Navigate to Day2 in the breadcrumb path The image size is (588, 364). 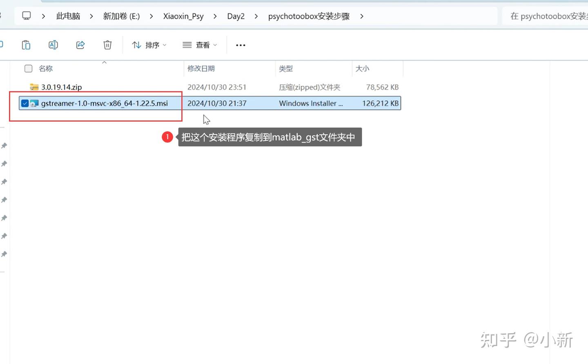pyautogui.click(x=236, y=16)
